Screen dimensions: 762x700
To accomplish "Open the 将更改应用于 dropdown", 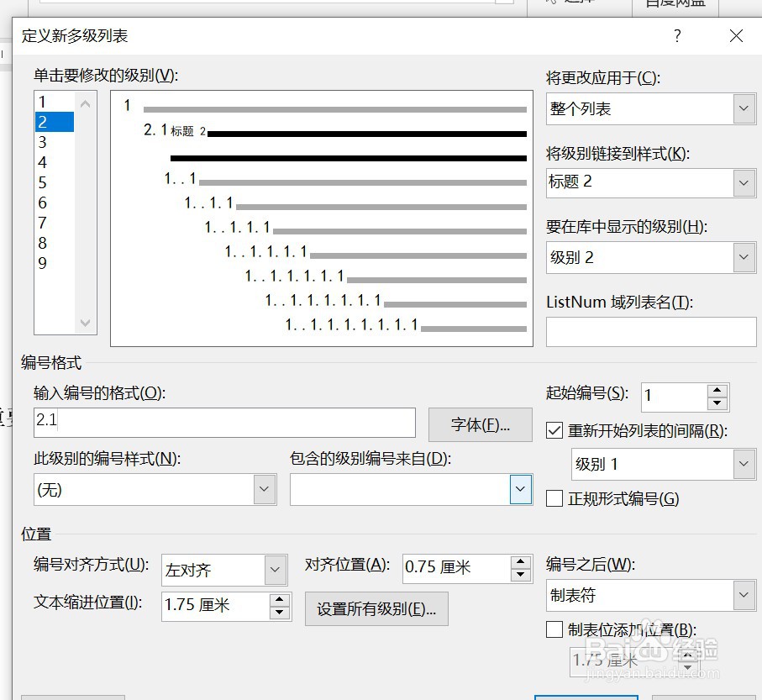I will click(x=744, y=108).
